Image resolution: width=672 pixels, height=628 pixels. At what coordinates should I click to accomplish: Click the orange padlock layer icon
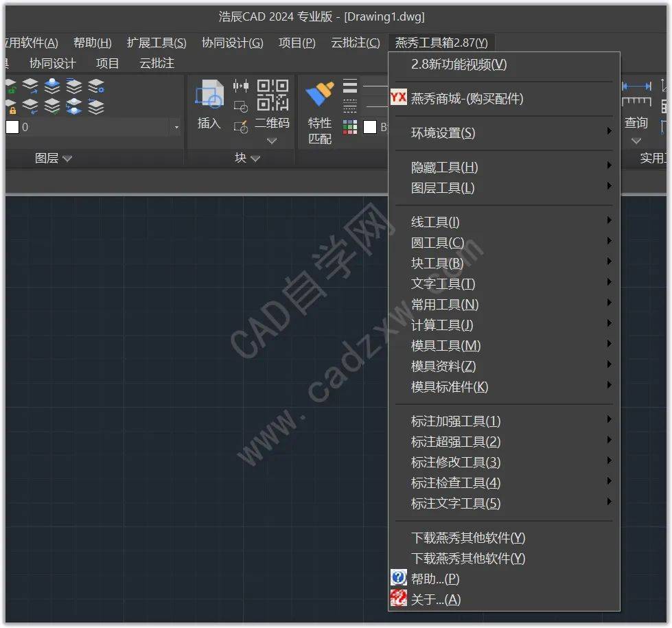pyautogui.click(x=11, y=107)
